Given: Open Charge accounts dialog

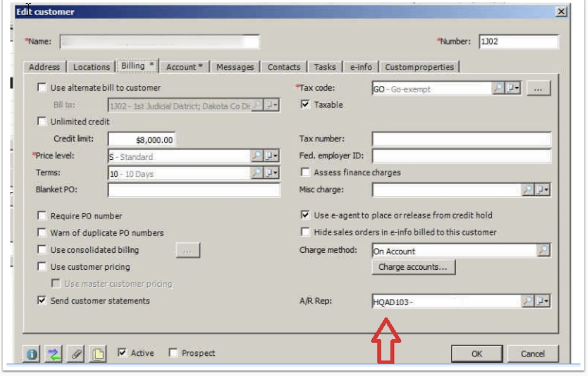Looking at the screenshot, I should 413,267.
